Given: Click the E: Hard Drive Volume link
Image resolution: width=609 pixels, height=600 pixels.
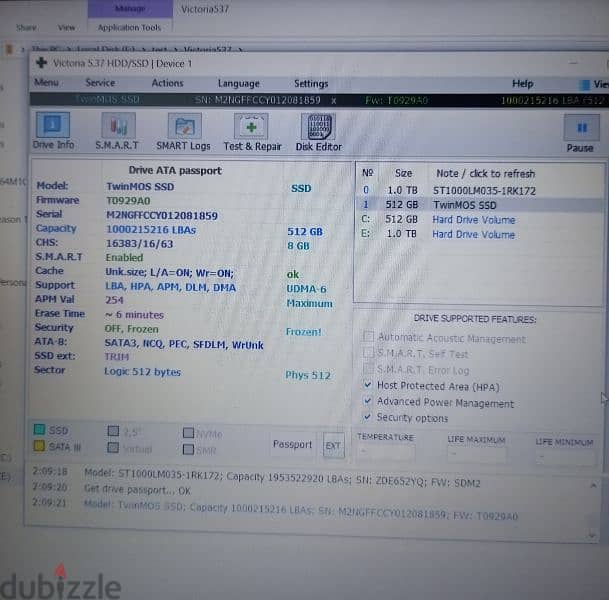Looking at the screenshot, I should [x=473, y=235].
